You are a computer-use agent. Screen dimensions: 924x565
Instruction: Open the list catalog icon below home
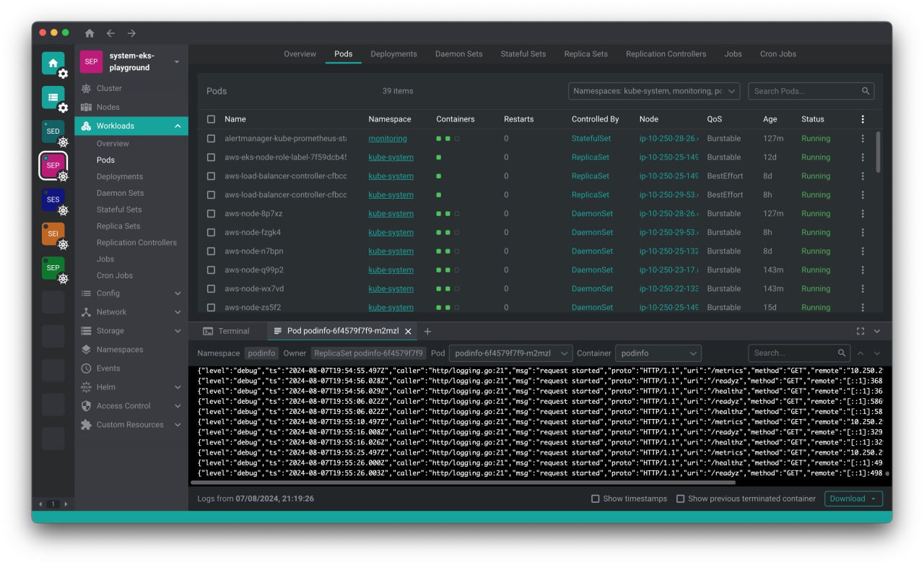point(53,98)
